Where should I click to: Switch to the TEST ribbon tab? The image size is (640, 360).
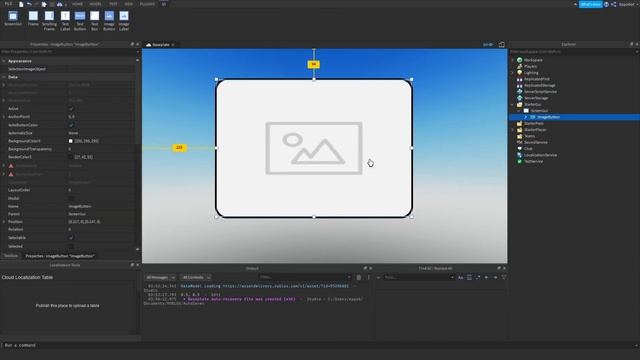tap(113, 4)
